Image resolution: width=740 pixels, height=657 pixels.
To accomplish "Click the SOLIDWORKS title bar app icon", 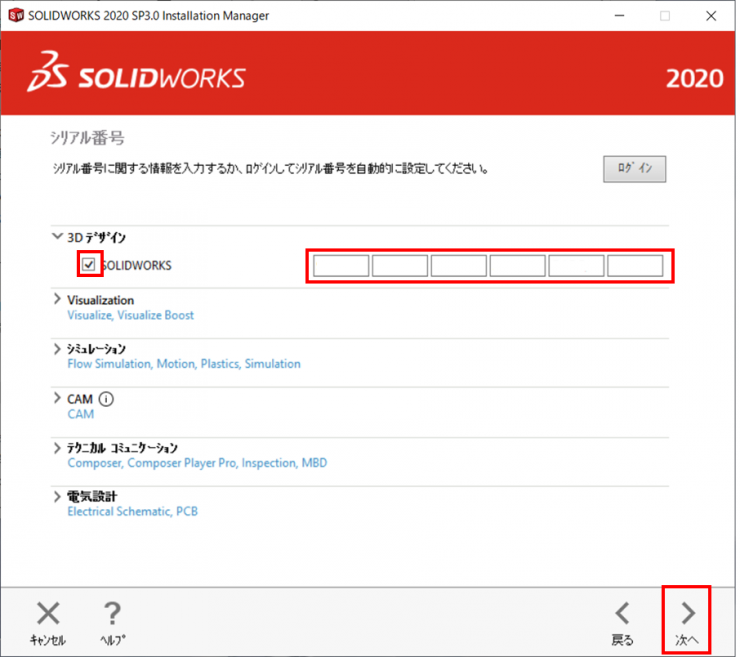I will 16,16.
